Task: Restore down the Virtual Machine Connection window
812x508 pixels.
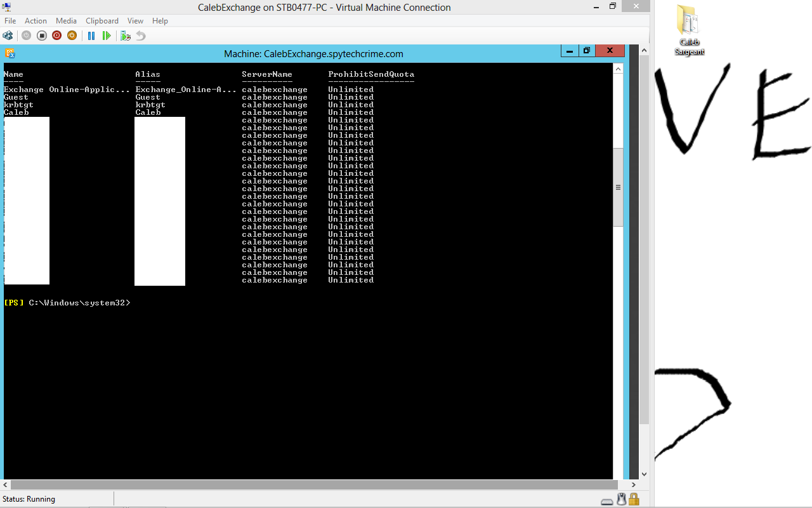Action: pos(613,6)
